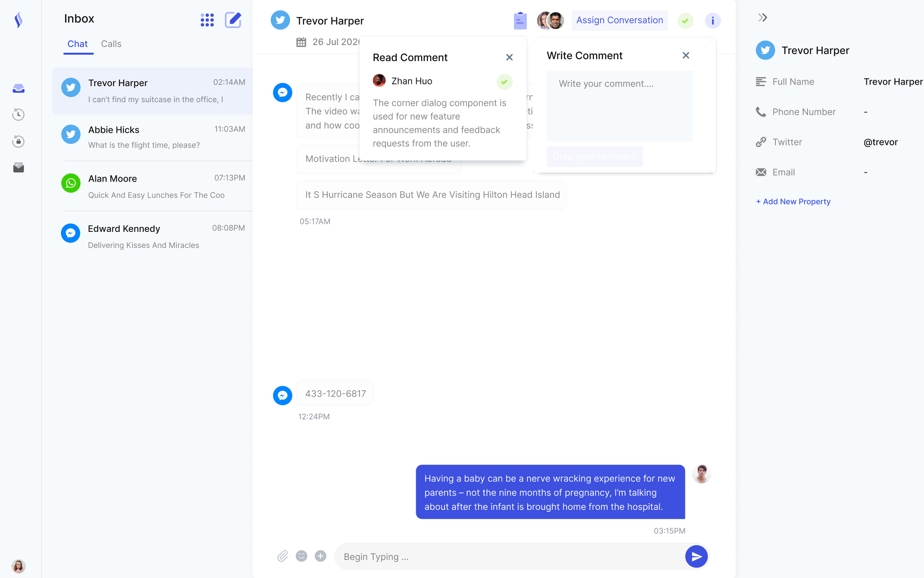This screenshot has width=924, height=578.
Task: Open the history clock sidebar icon
Action: pyautogui.click(x=18, y=114)
